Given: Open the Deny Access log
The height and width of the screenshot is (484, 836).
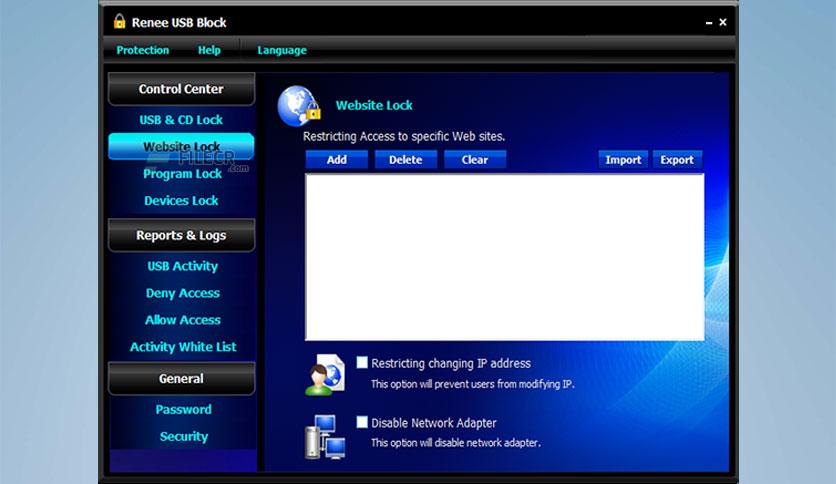Looking at the screenshot, I should 183,293.
